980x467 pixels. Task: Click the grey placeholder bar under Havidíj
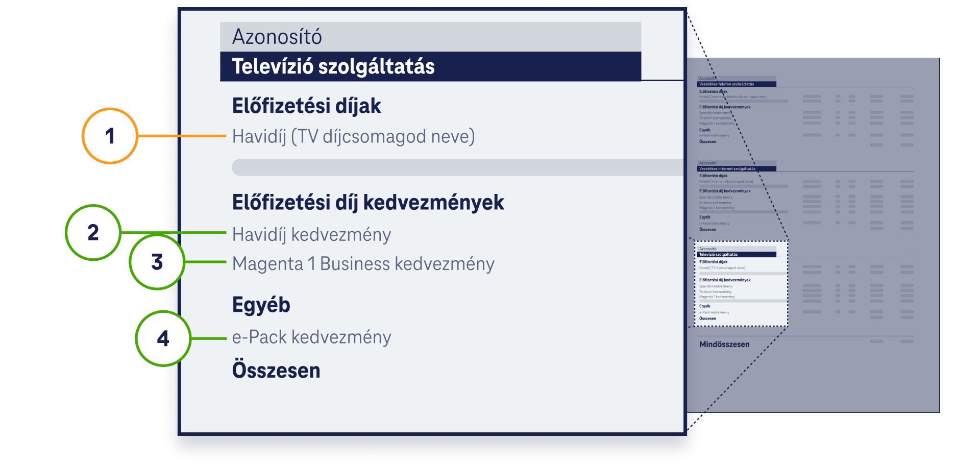pyautogui.click(x=457, y=167)
